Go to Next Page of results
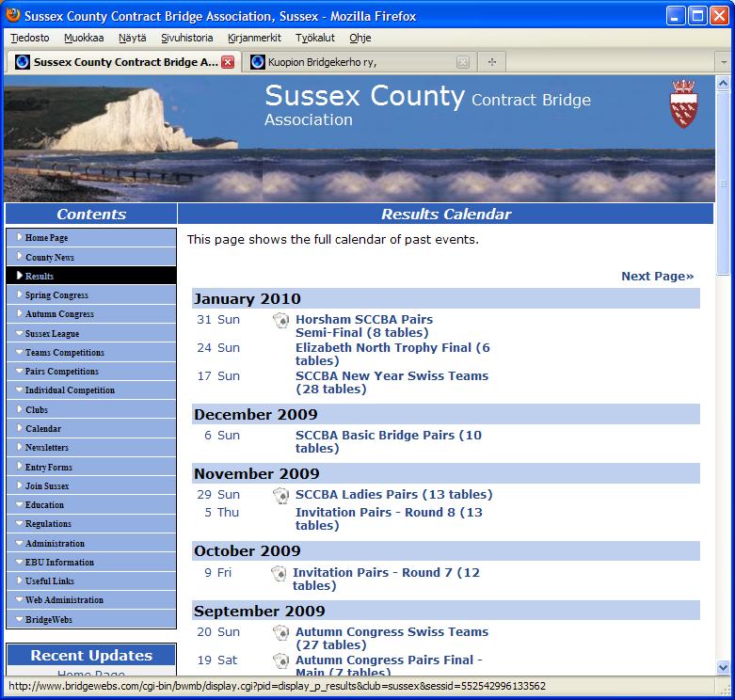The width and height of the screenshot is (735, 700). pyautogui.click(x=657, y=277)
